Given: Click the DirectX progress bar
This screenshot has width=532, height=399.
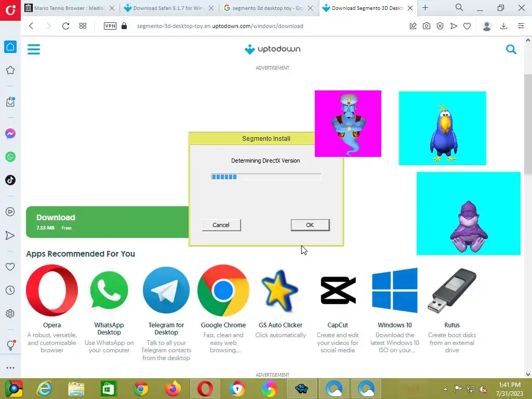Looking at the screenshot, I should coord(266,177).
